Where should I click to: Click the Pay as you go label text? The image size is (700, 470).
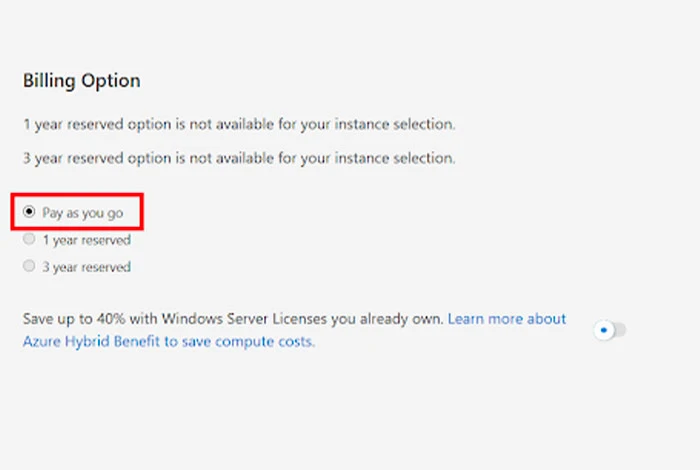pos(83,213)
